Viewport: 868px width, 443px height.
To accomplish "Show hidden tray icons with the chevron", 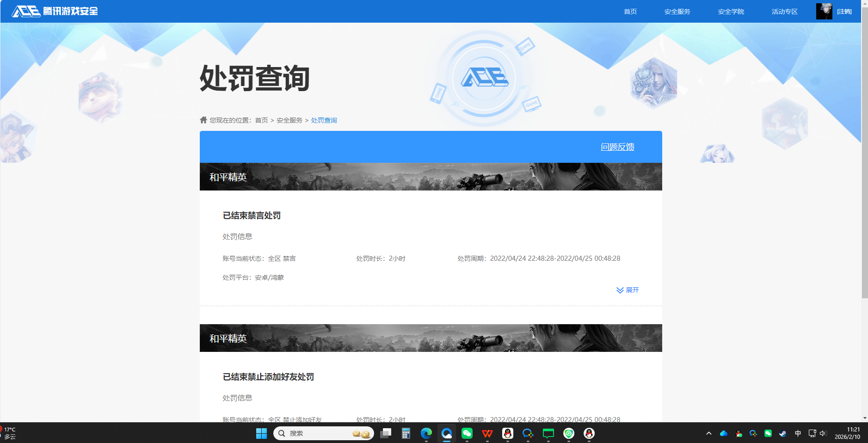I will pos(708,433).
